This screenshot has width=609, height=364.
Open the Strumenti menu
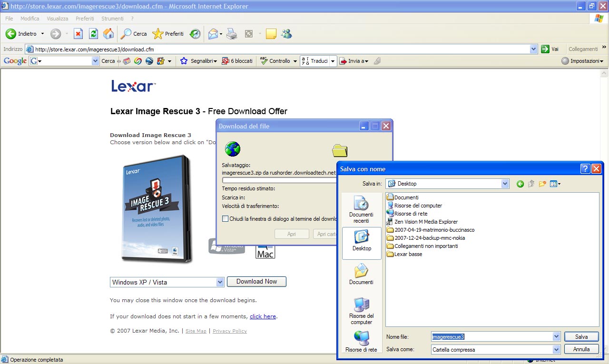[112, 19]
